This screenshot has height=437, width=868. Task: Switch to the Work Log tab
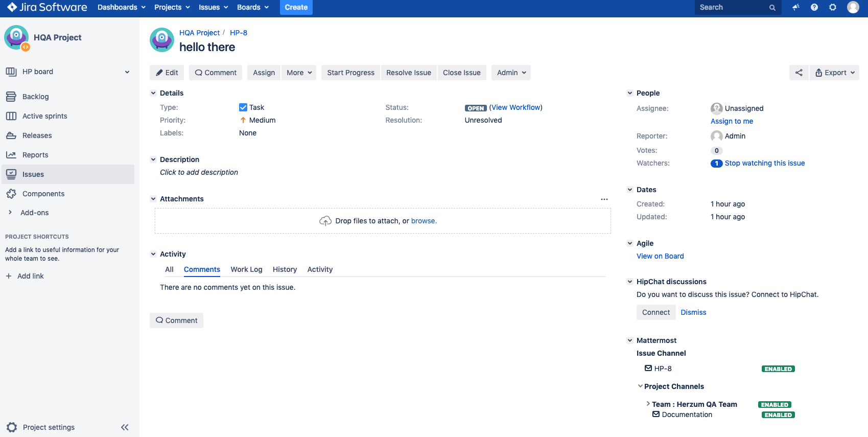[246, 269]
